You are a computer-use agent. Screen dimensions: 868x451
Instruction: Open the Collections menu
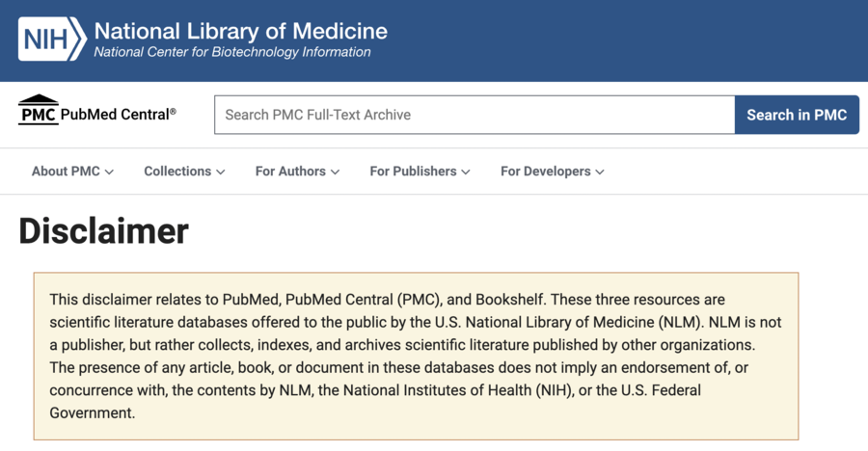coord(184,172)
